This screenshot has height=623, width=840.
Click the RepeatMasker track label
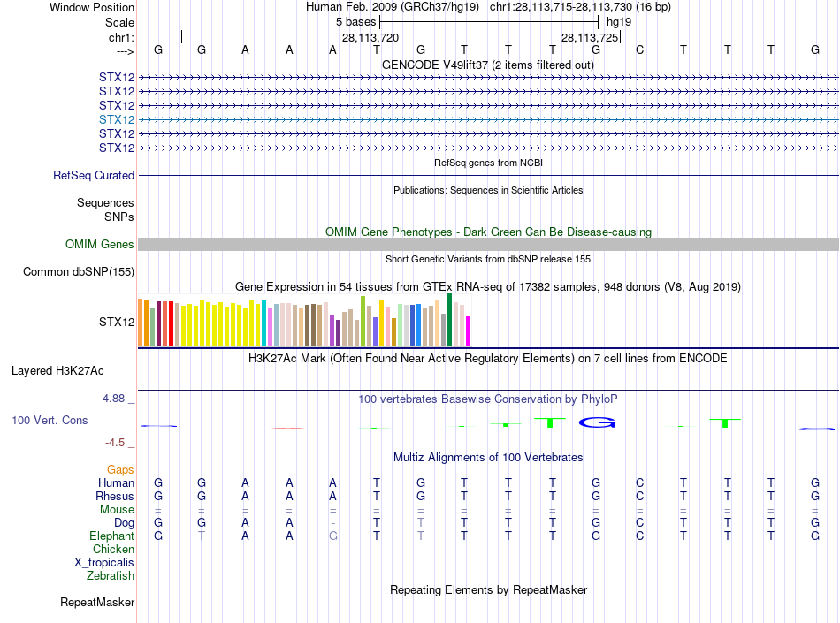click(97, 603)
